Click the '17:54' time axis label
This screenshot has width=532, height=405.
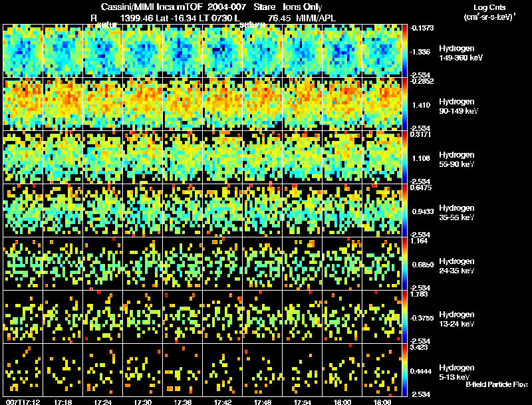(303, 402)
